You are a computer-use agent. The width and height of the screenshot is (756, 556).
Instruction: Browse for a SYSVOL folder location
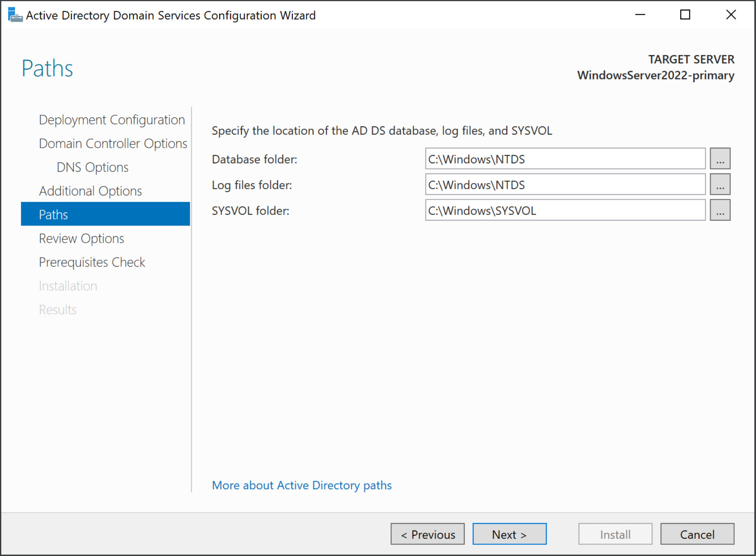tap(720, 210)
